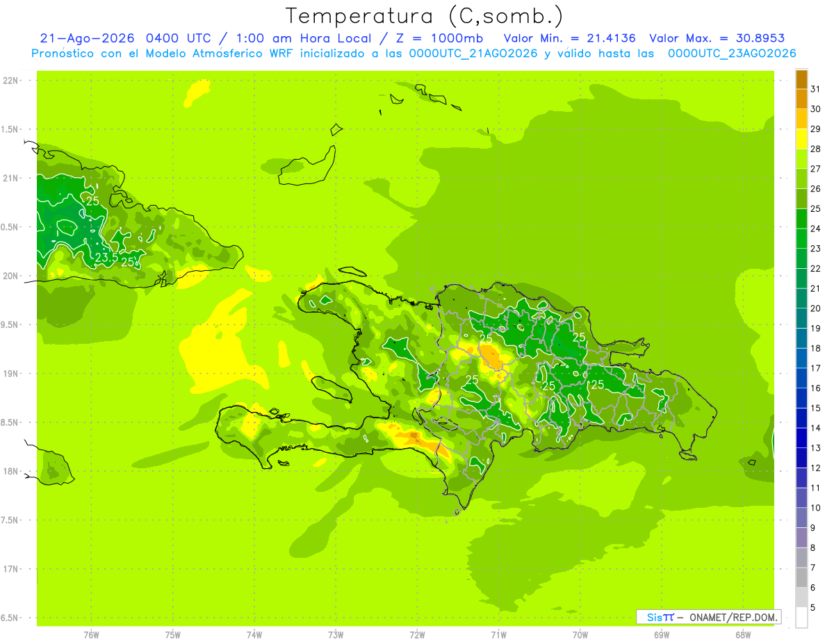Click the '26' legend value
The height and width of the screenshot is (644, 834).
(x=816, y=189)
